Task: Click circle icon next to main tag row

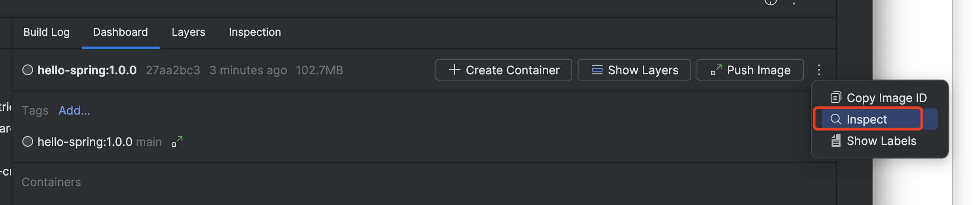Action: [x=28, y=142]
